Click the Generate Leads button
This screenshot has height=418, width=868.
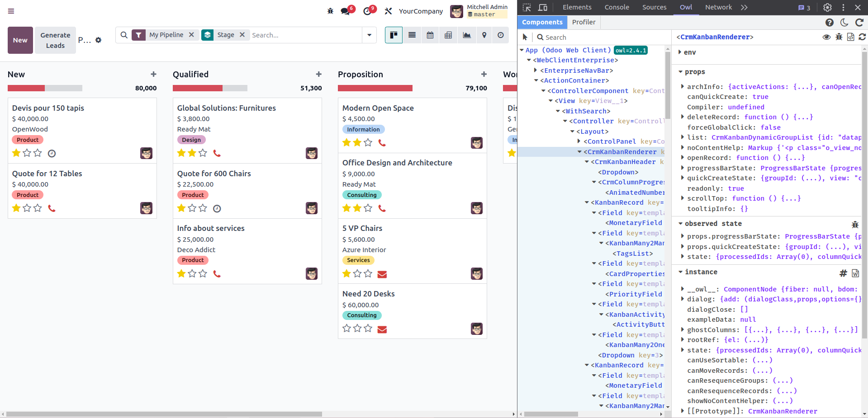pos(55,40)
